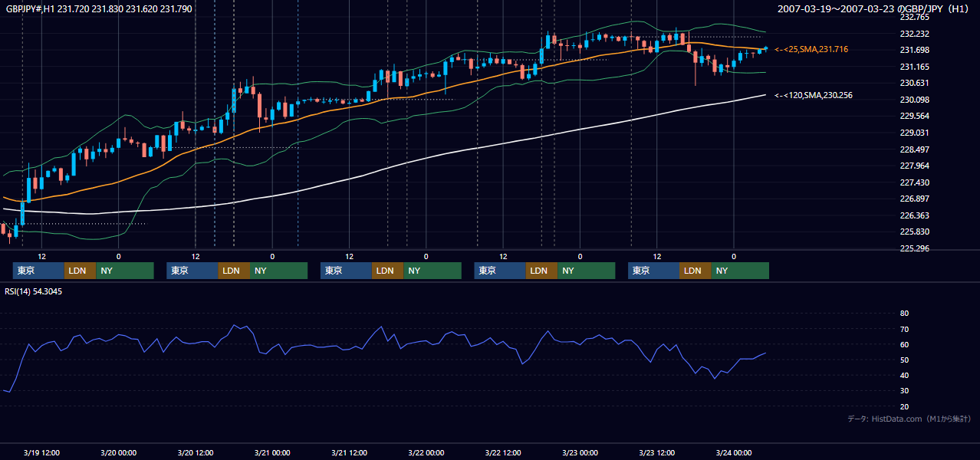Select the 東京 session box for 3/23
Image resolution: width=980 pixels, height=460 pixels.
[653, 271]
